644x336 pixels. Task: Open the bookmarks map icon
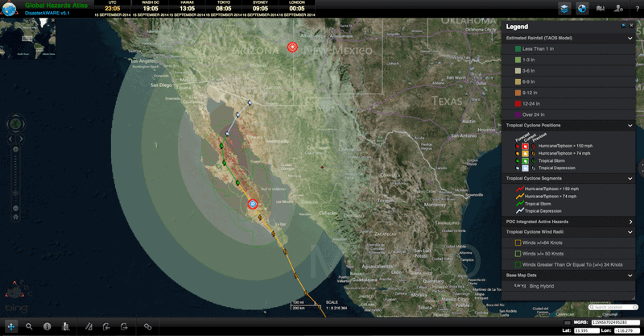coord(601,9)
